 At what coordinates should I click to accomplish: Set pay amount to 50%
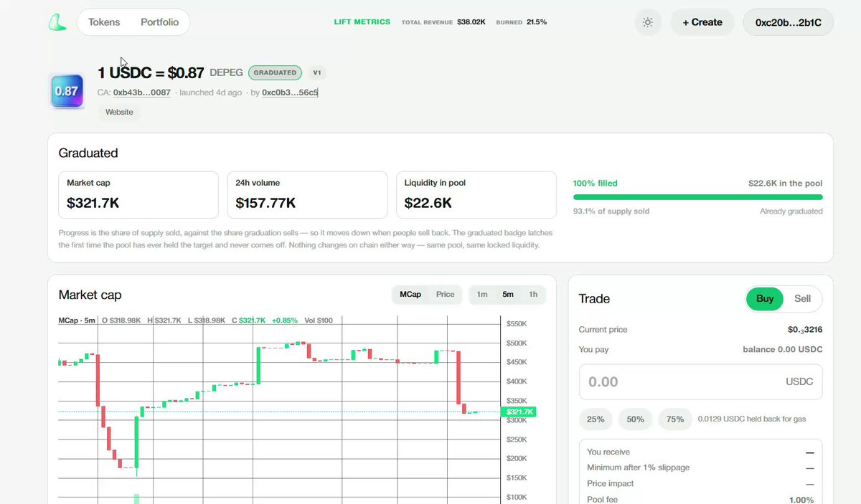tap(635, 419)
